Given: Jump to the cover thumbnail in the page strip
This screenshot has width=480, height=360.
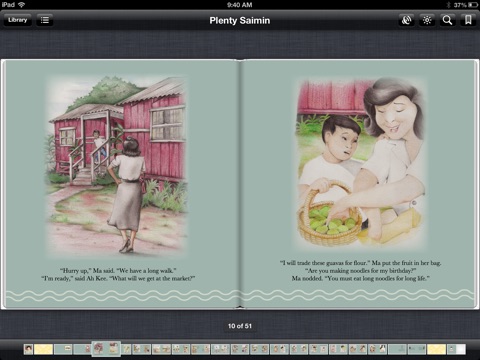Looking at the screenshot, I should (x=28, y=349).
